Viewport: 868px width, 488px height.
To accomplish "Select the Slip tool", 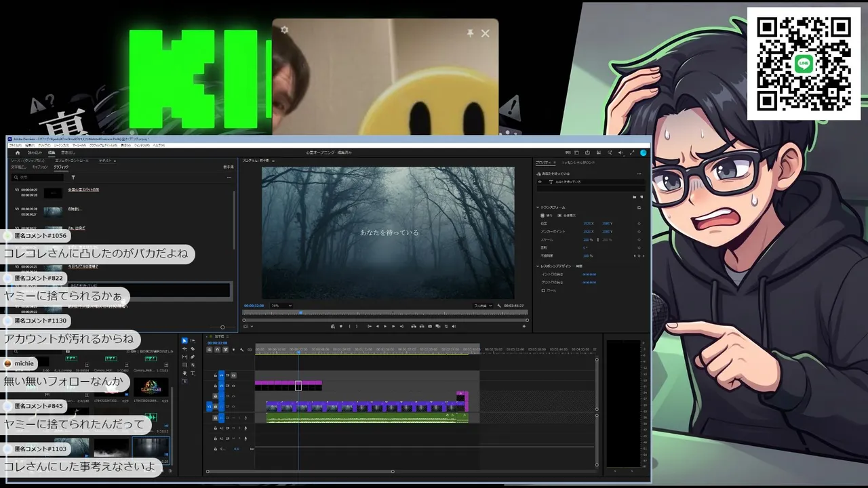I will [184, 357].
